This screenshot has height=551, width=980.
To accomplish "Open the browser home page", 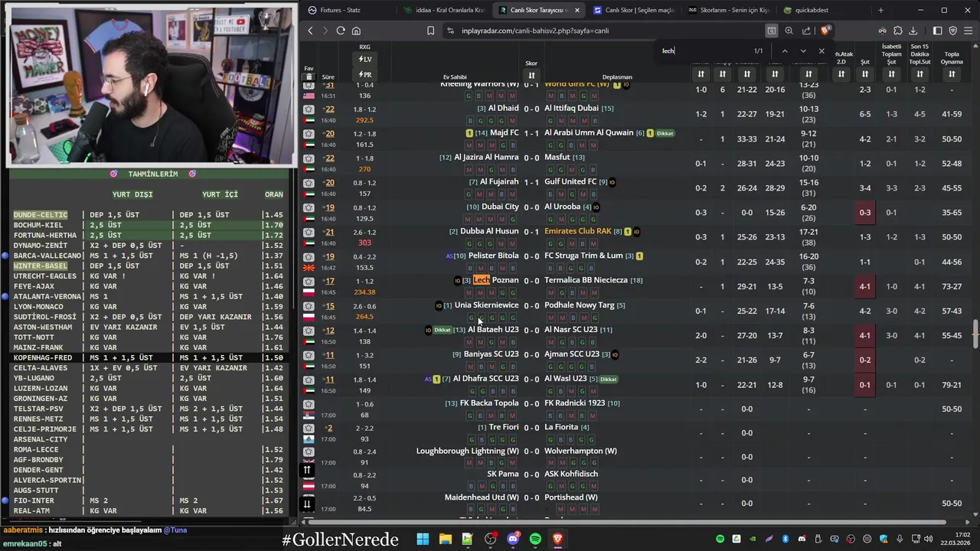I will click(x=356, y=31).
